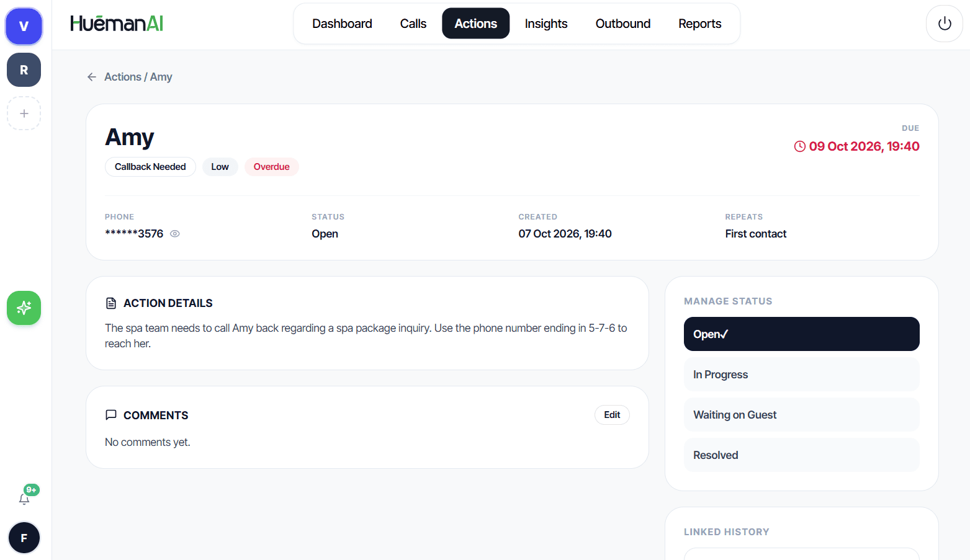
Task: Click the speech bubble icon beside Comments
Action: pos(111,415)
